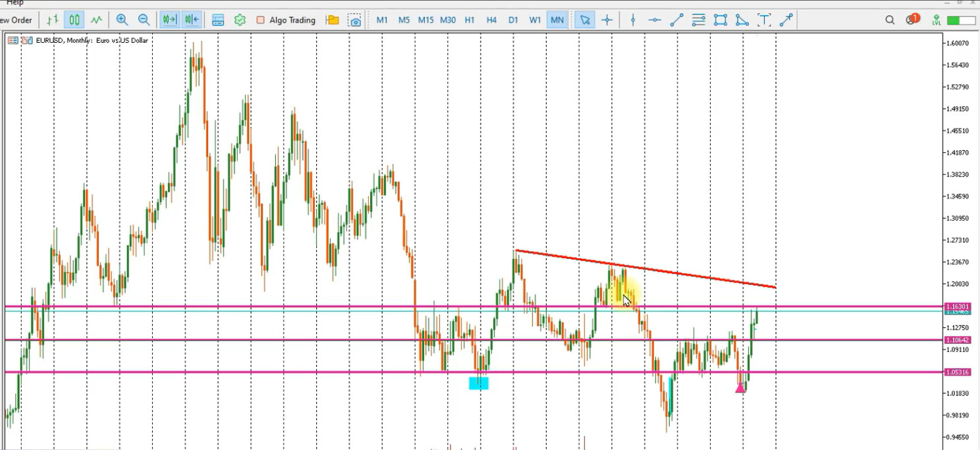980x450 pixels.
Task: Zoom in on the chart
Action: 122,20
